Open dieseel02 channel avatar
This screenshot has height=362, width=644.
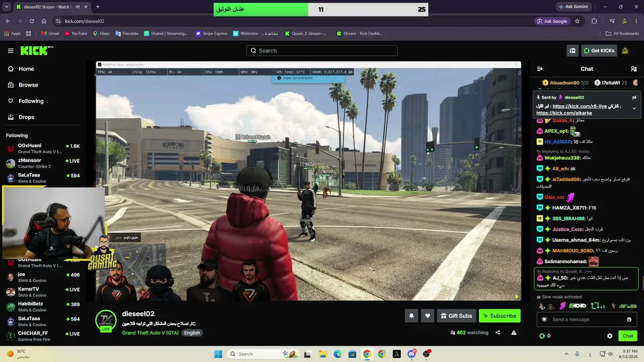(106, 320)
